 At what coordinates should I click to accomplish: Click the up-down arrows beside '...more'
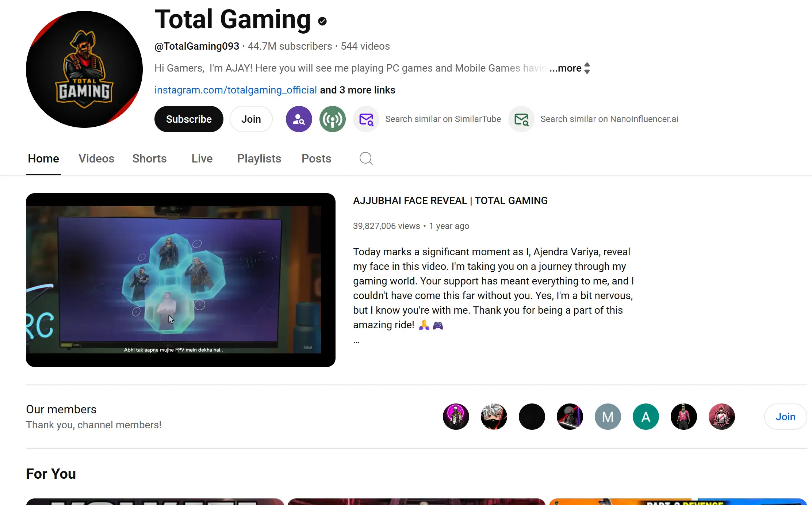tap(587, 68)
